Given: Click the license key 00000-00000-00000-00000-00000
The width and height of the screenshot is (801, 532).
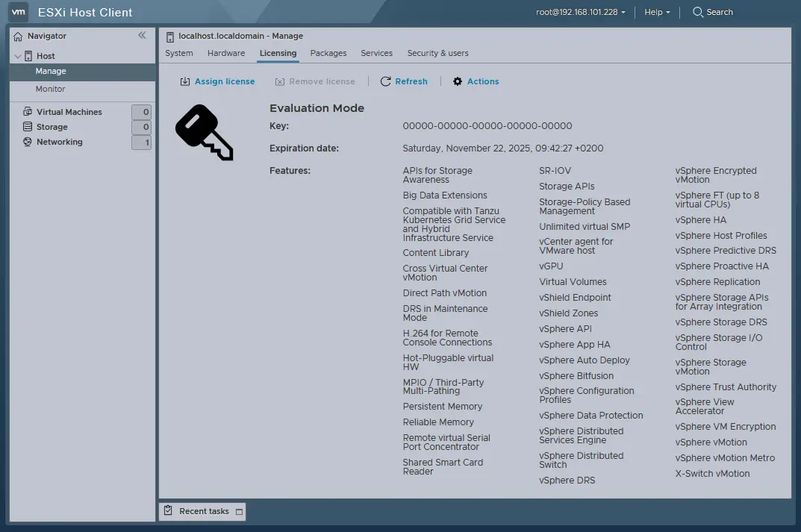Looking at the screenshot, I should tap(487, 125).
